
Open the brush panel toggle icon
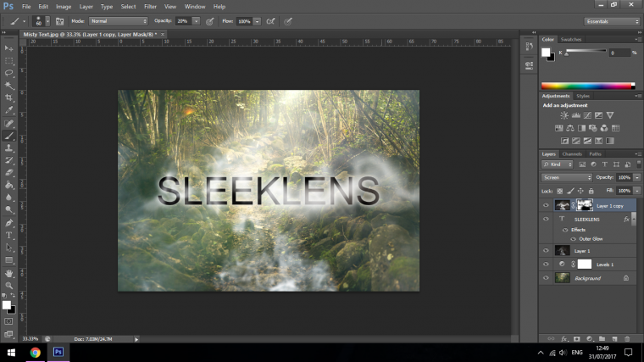click(59, 21)
